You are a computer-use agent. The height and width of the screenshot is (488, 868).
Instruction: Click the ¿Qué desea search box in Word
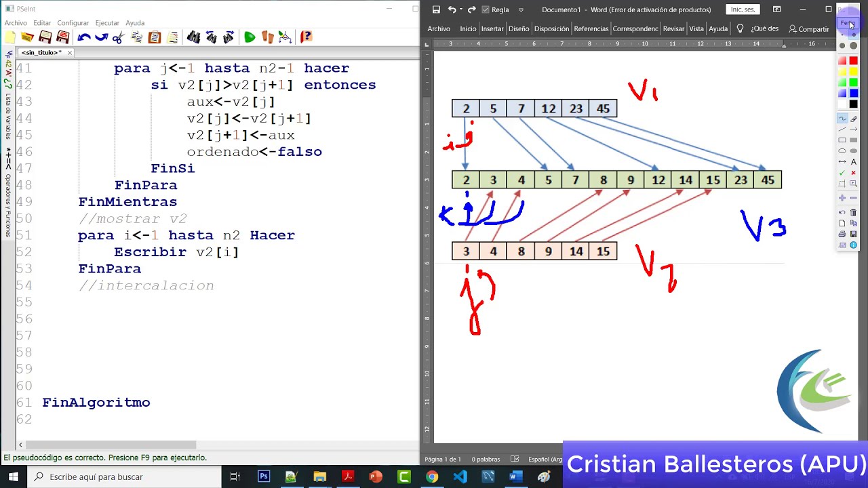764,28
